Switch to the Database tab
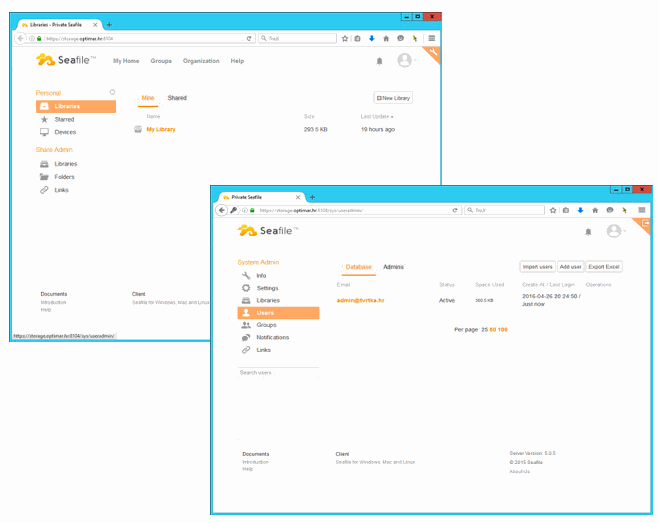This screenshot has width=659, height=523. pyautogui.click(x=358, y=267)
